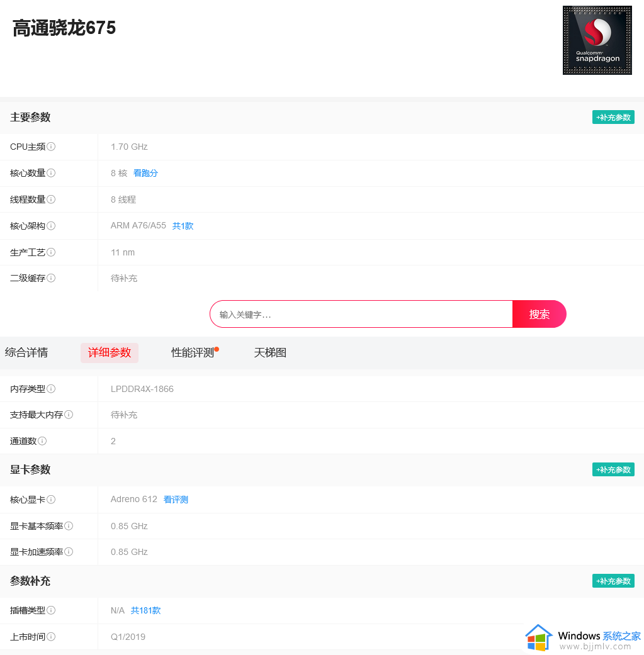This screenshot has height=655, width=644.
Task: Open the Snapdragon chip image
Action: tap(597, 40)
